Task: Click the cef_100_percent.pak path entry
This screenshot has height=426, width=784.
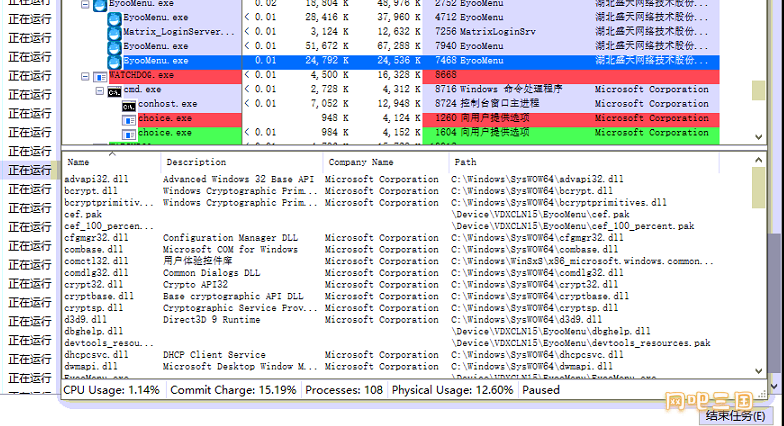Action: pos(572,226)
